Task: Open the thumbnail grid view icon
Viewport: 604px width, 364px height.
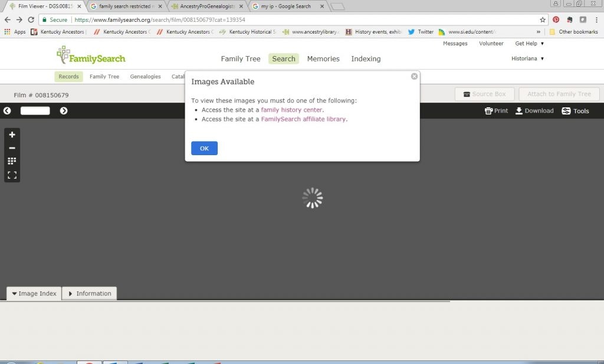Action: click(x=12, y=161)
